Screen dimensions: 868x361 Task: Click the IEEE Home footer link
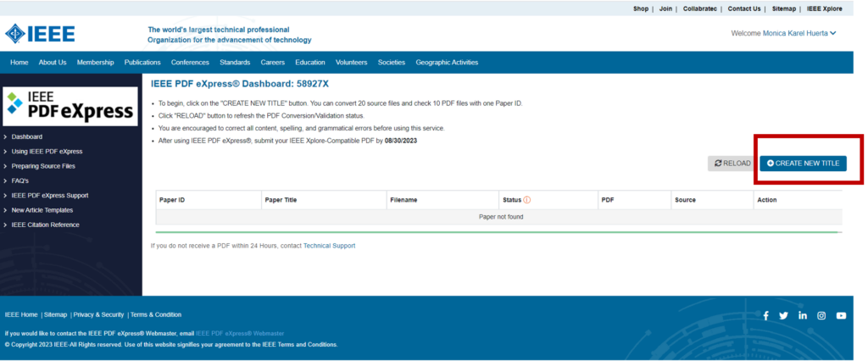point(21,315)
